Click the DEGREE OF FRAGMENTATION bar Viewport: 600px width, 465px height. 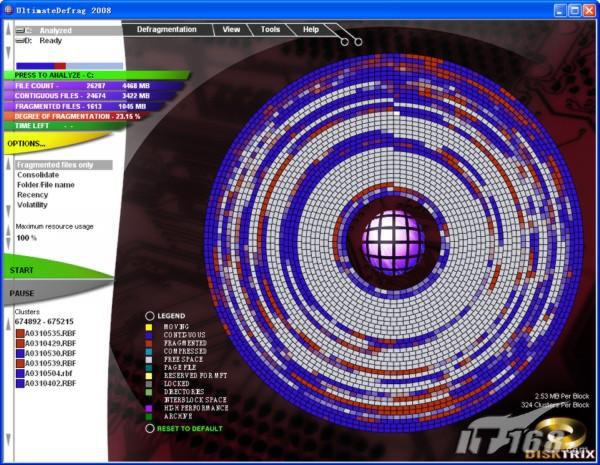78,116
